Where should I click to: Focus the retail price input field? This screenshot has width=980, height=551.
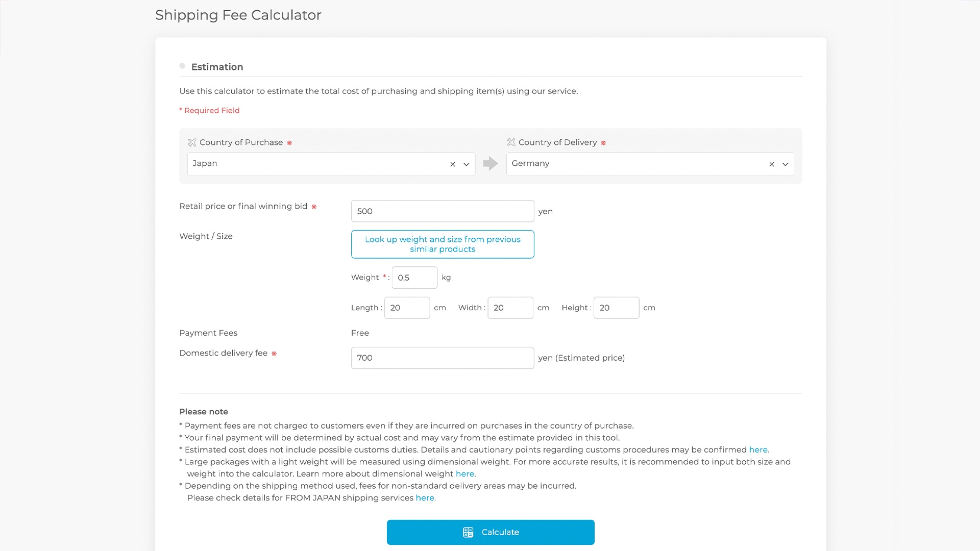(443, 211)
